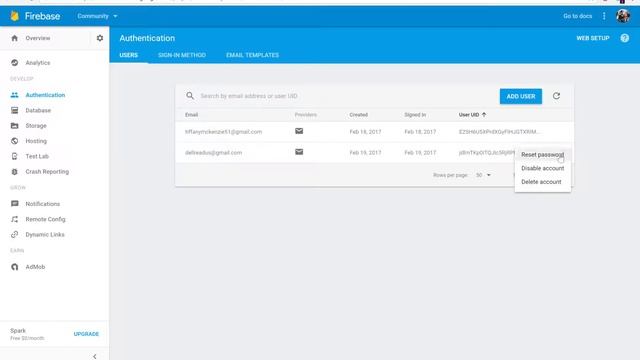640x360 pixels.
Task: Select the first row's gmail email cell
Action: tap(223, 132)
